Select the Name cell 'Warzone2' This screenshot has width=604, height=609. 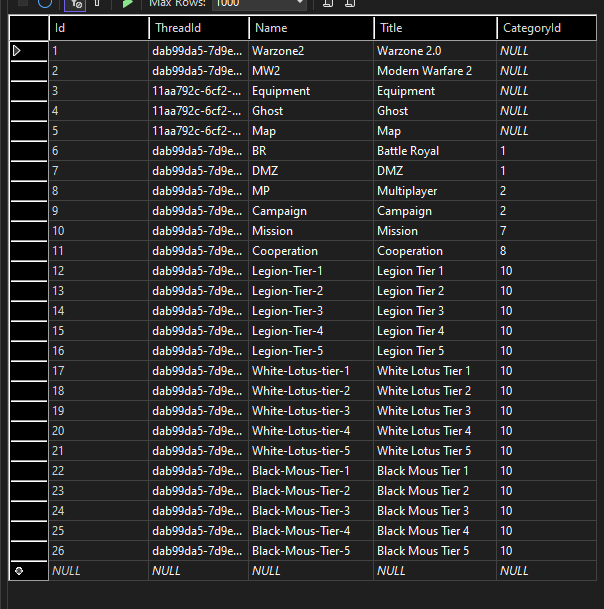click(311, 51)
